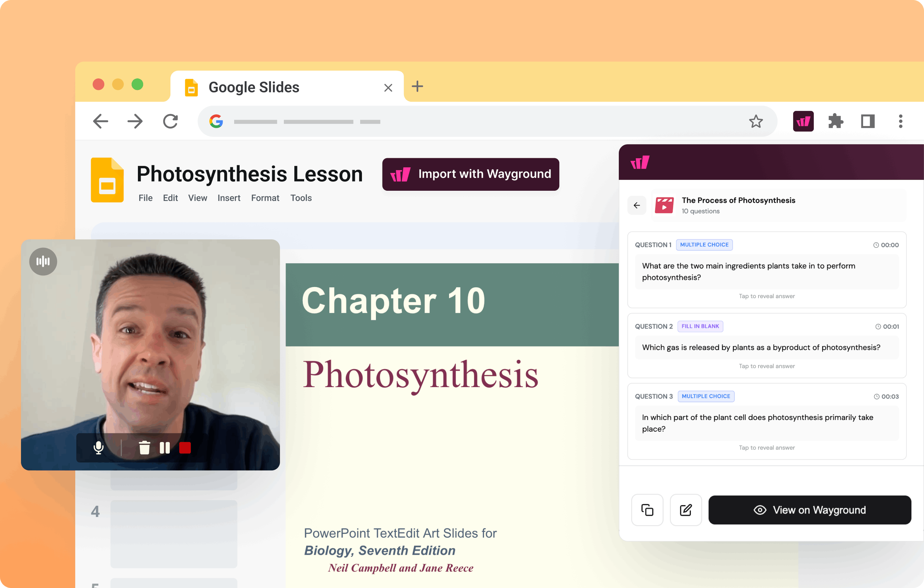Open a new browser tab
924x588 pixels.
417,86
